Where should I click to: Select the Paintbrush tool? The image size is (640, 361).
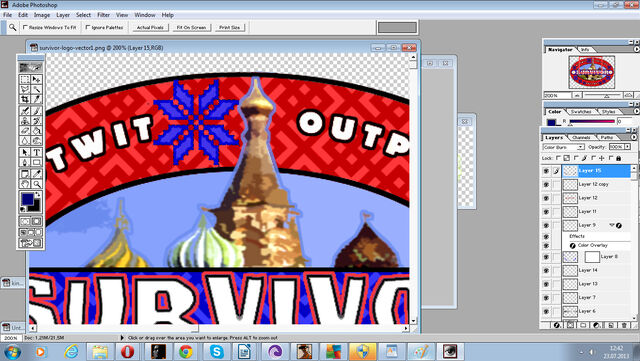36,110
